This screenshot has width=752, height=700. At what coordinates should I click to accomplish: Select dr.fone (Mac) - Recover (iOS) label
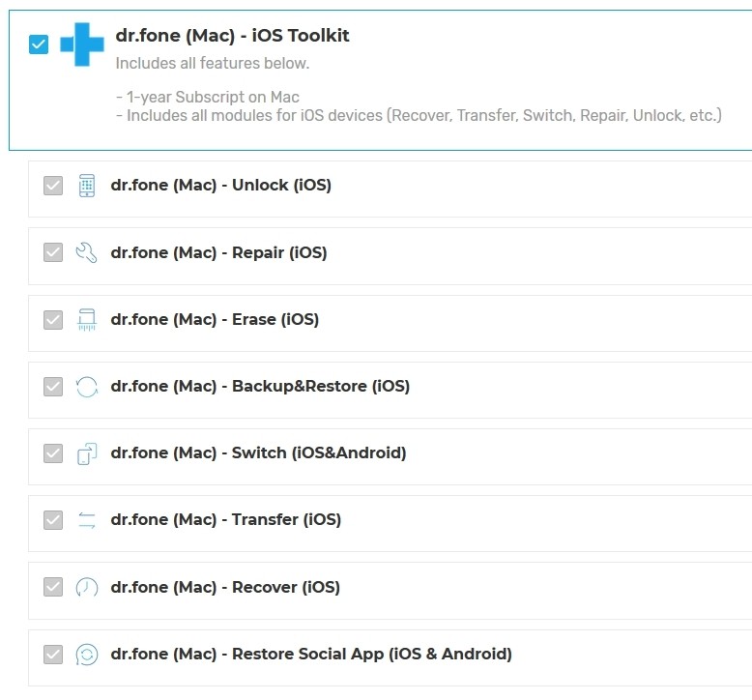click(225, 587)
